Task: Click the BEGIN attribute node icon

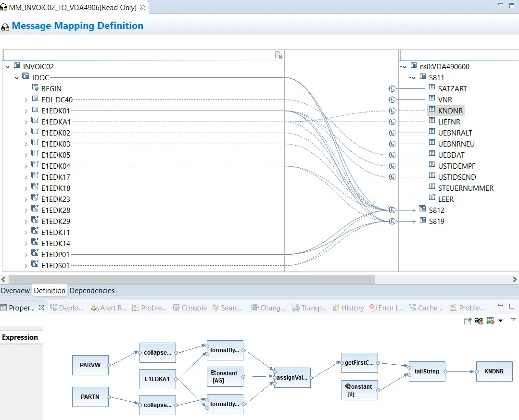Action: click(35, 87)
